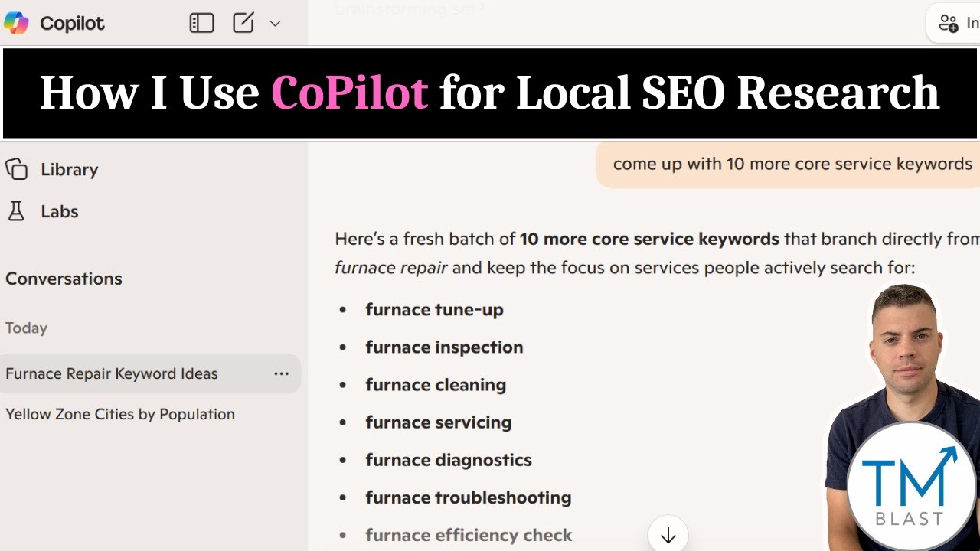
Task: Click the Conversations heading
Action: 64,279
